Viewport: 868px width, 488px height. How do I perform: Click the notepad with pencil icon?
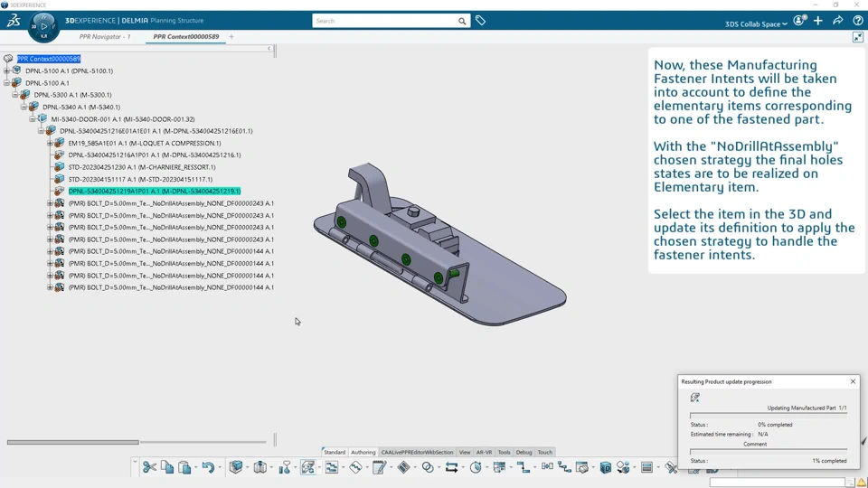380,467
